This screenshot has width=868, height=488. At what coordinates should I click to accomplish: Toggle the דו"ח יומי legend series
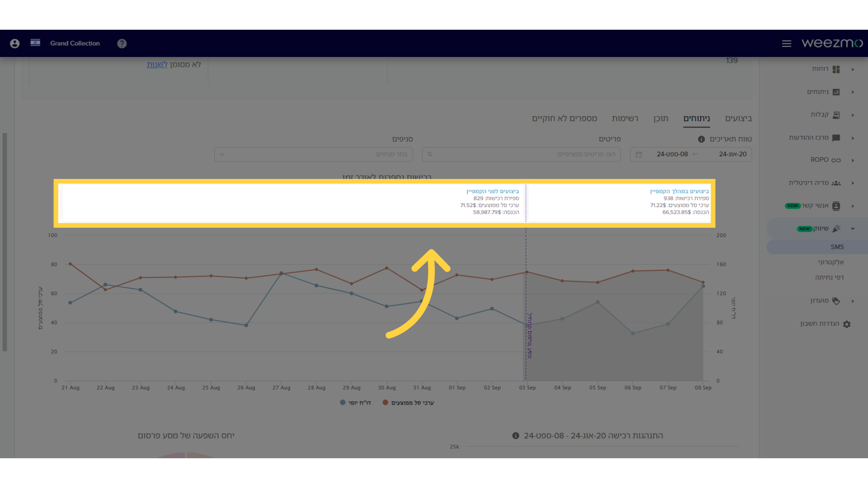[355, 403]
